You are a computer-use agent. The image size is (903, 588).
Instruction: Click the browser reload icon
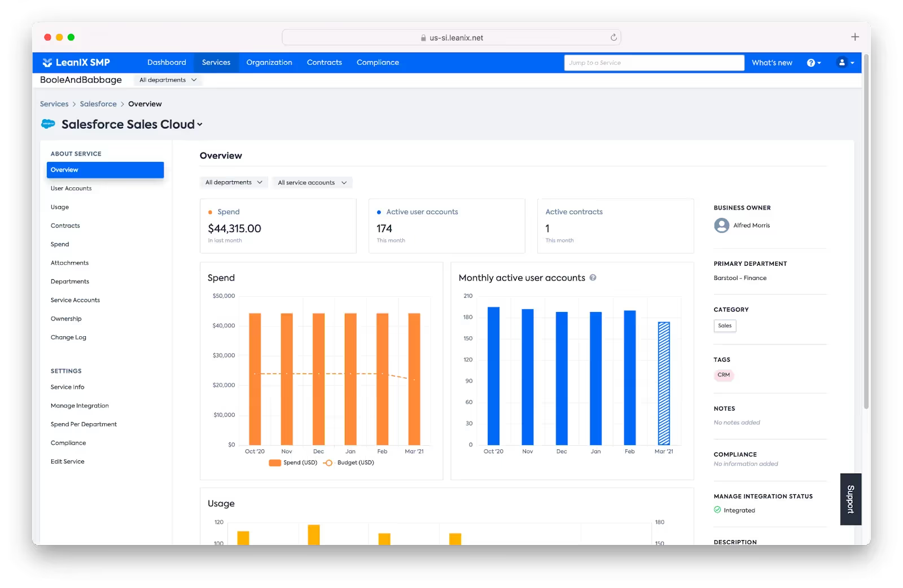(x=613, y=37)
